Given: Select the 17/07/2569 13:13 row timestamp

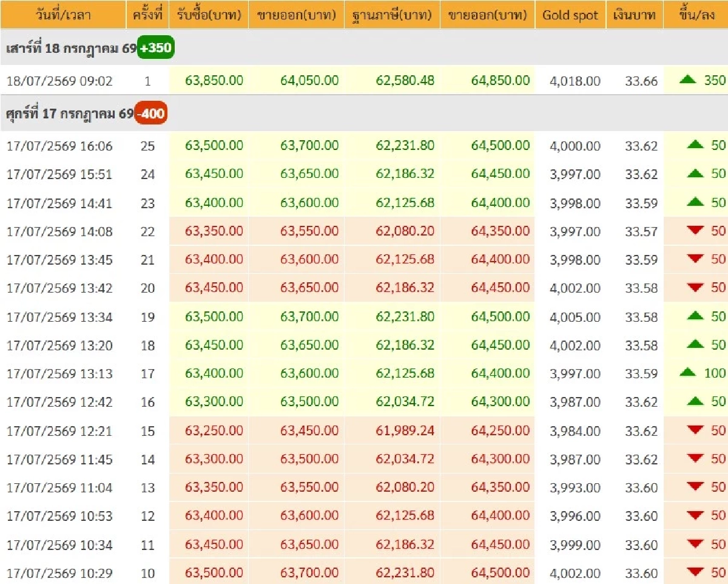Looking at the screenshot, I should click(x=59, y=374).
